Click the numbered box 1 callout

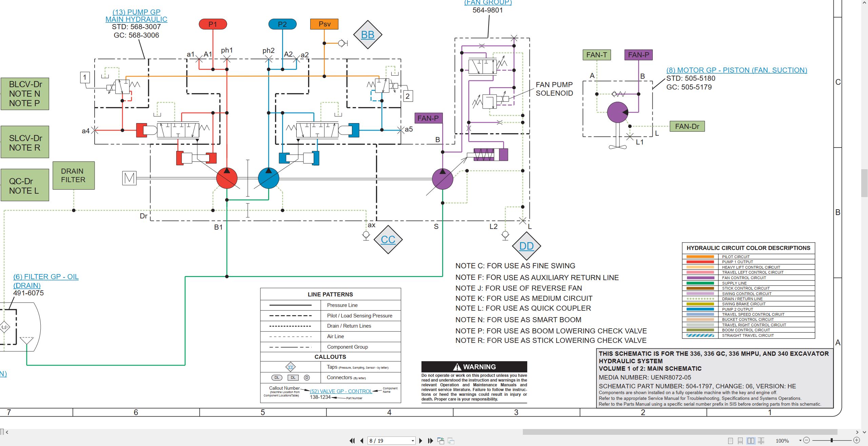coord(85,77)
